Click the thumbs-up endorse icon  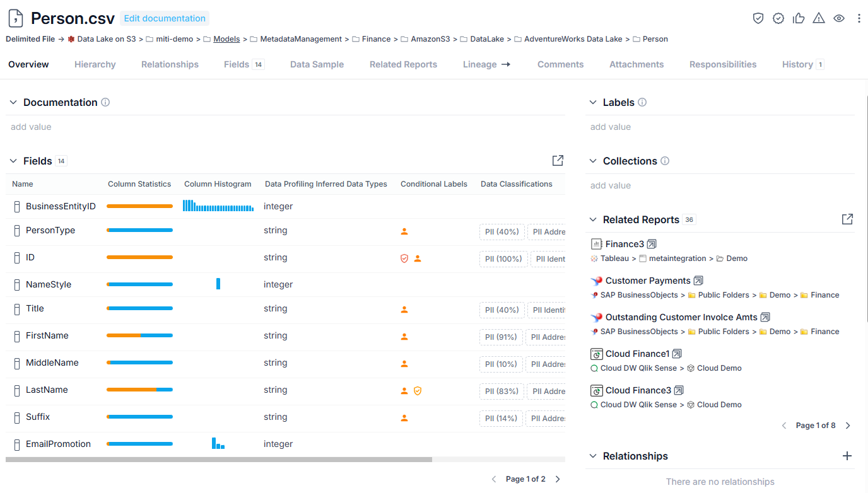tap(799, 18)
